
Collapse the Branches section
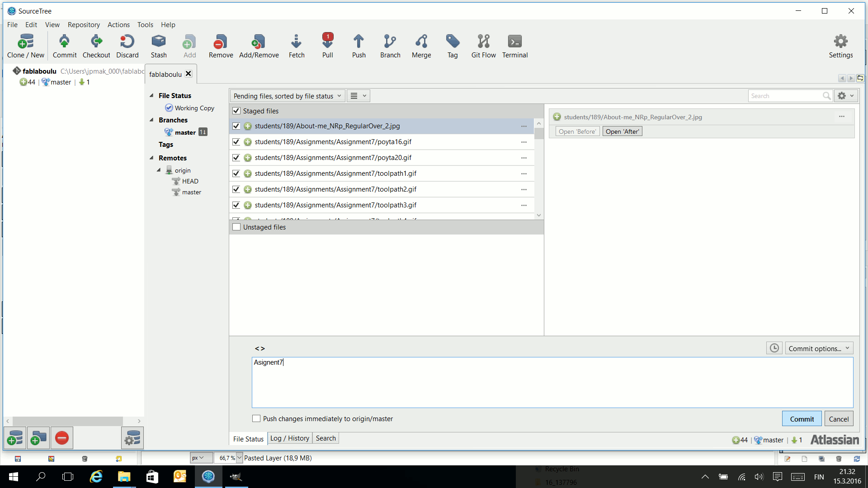151,120
